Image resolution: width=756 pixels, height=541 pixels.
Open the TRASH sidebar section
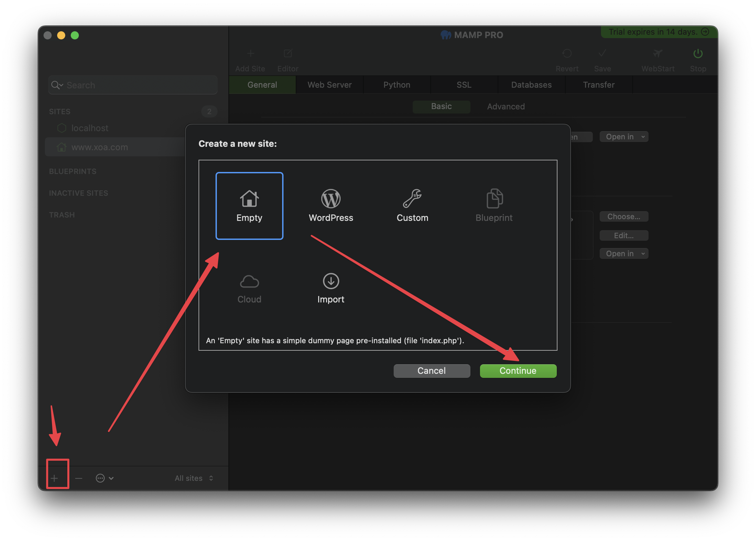point(62,215)
